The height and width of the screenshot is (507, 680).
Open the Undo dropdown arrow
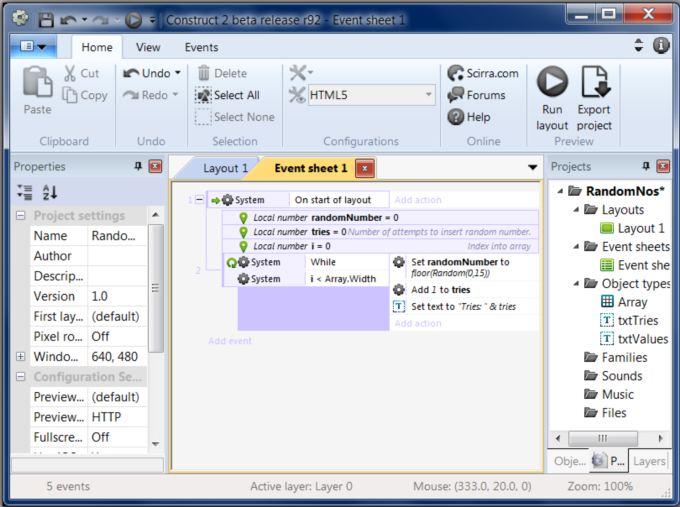click(178, 73)
